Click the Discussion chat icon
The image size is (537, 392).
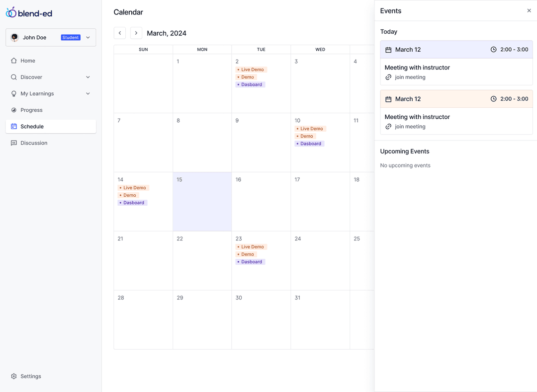[14, 143]
